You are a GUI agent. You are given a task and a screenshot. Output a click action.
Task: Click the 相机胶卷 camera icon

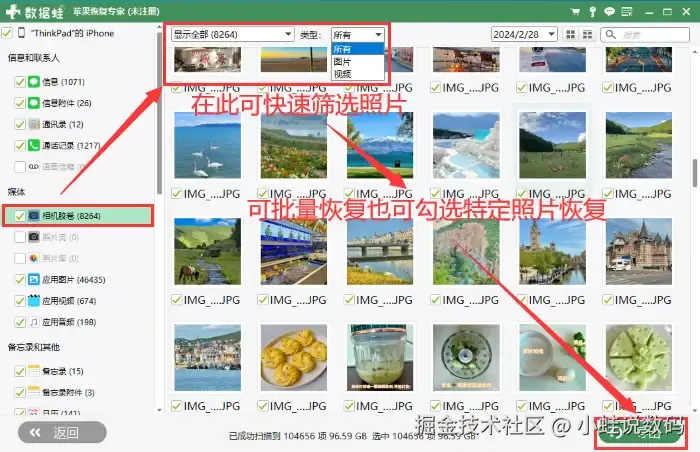(x=34, y=216)
